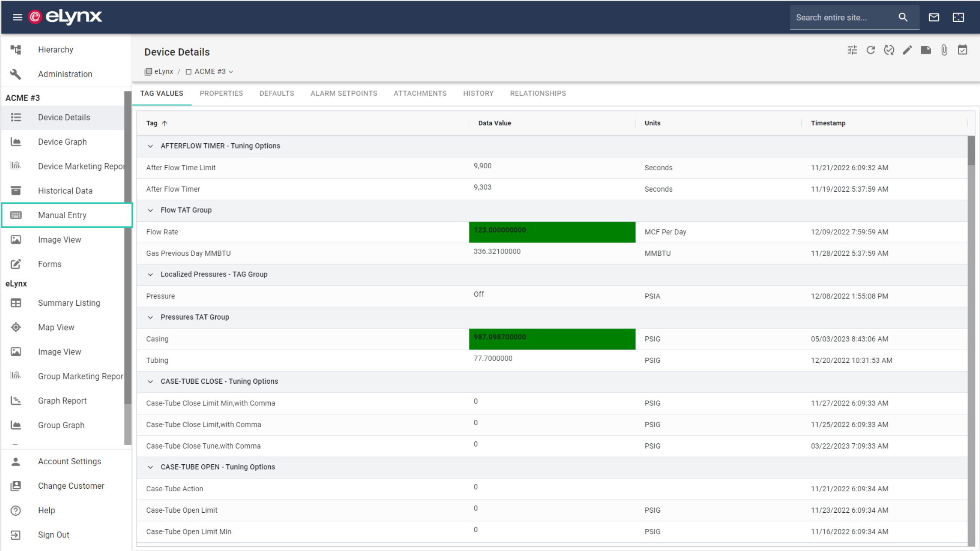Click Change Customer
This screenshot has height=551, width=980.
click(66, 486)
